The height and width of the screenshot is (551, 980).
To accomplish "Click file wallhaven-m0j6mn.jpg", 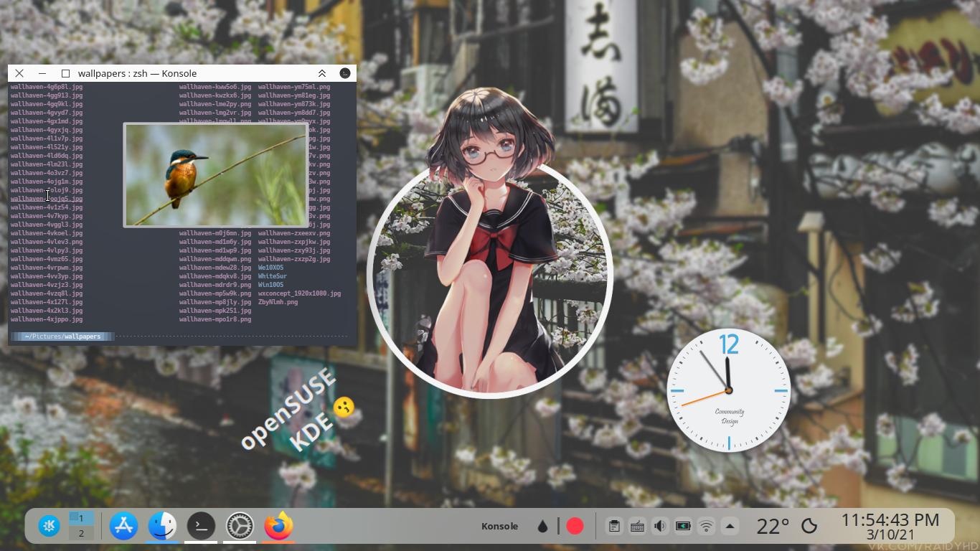I will (215, 233).
